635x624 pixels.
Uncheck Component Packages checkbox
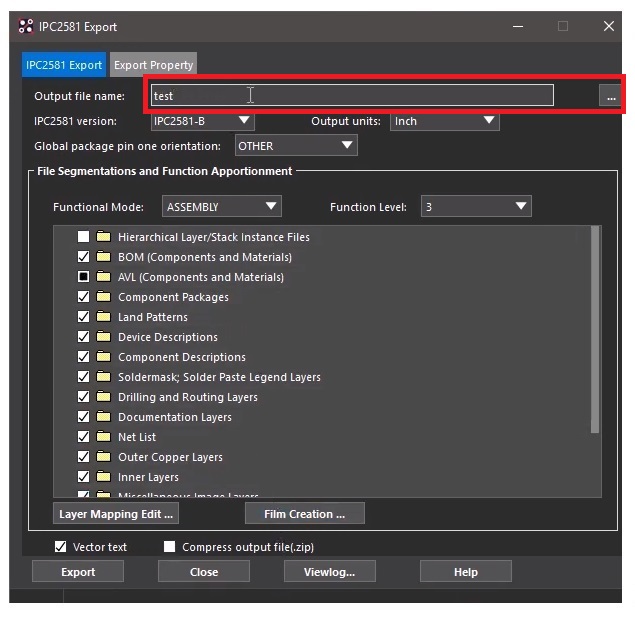click(83, 296)
